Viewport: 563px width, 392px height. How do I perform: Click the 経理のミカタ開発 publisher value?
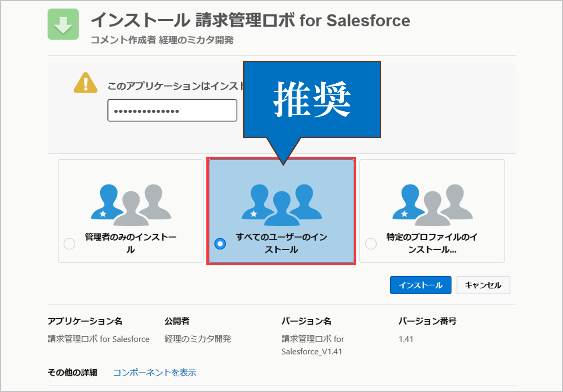click(198, 339)
